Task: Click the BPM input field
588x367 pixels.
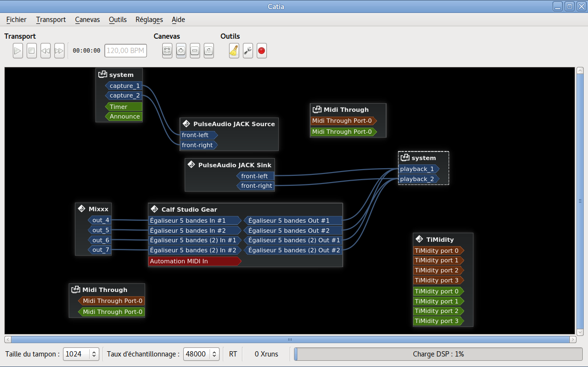Action: tap(126, 51)
